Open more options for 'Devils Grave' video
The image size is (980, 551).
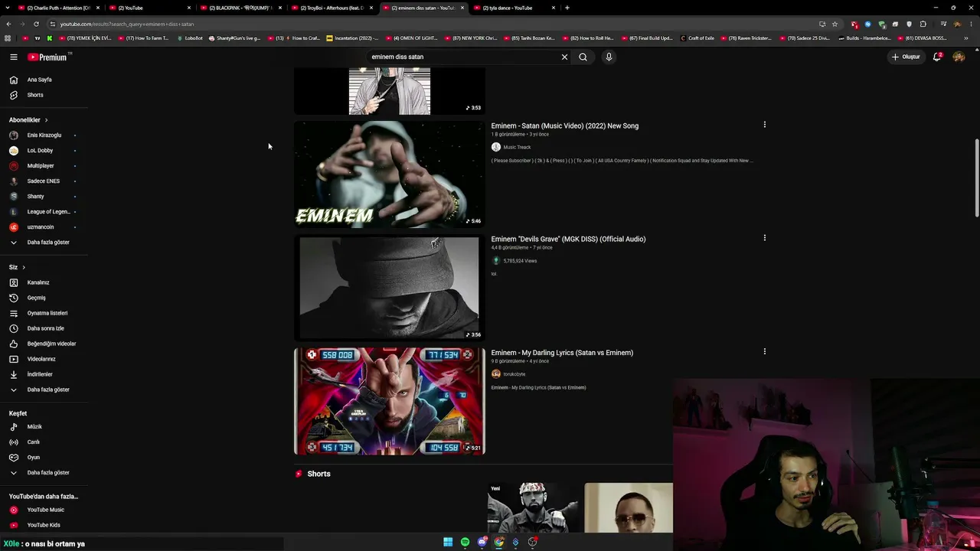tap(764, 238)
